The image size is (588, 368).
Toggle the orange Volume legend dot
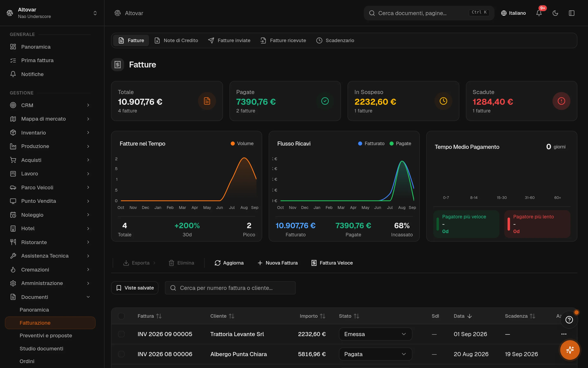(233, 144)
